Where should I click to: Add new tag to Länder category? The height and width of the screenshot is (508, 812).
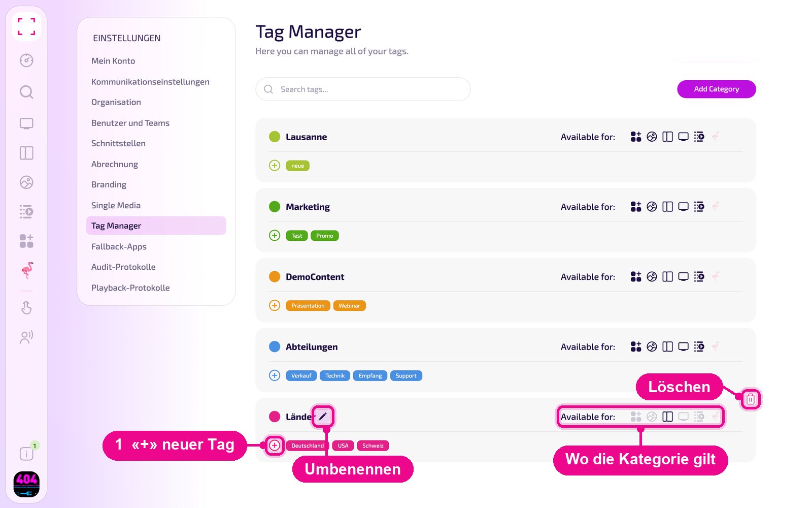pos(275,446)
